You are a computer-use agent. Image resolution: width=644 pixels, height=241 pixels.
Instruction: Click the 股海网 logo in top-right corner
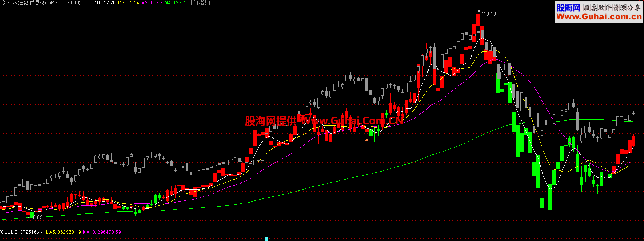pyautogui.click(x=568, y=8)
